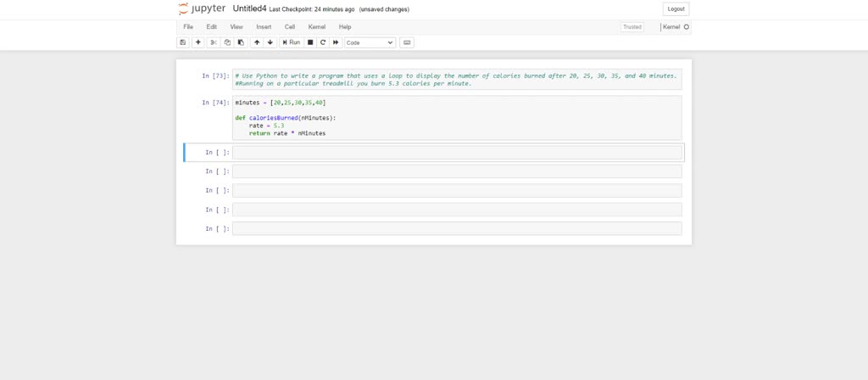Click the Logout button
The width and height of the screenshot is (868, 380).
coord(676,8)
